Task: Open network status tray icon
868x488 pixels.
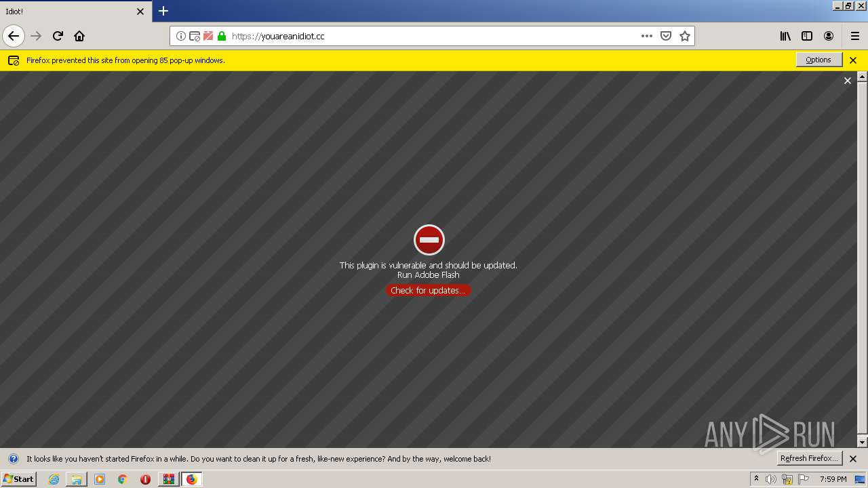Action: 787,479
